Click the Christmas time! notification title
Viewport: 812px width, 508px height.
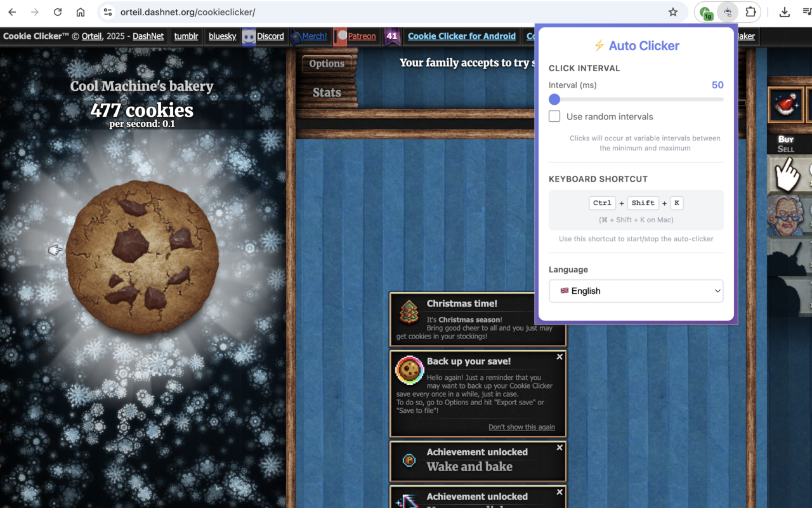coord(462,304)
